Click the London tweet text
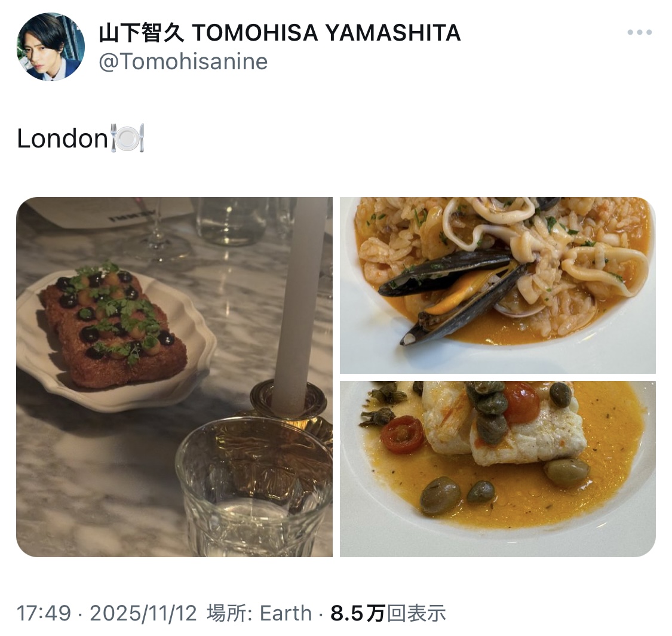This screenshot has height=636, width=672. click(62, 139)
